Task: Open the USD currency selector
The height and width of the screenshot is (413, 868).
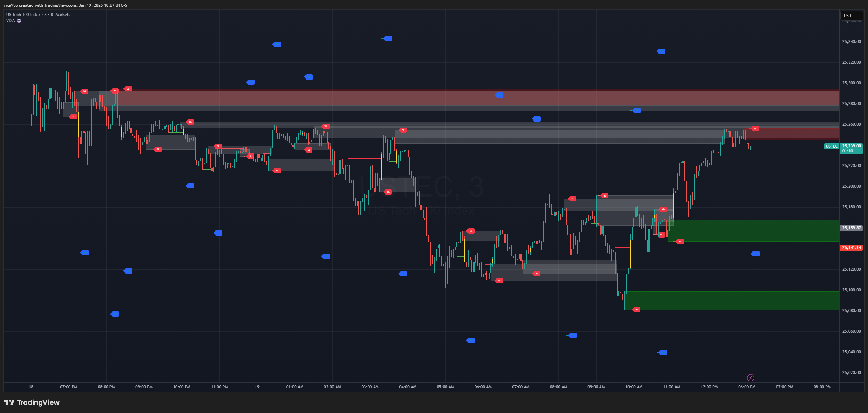Action: click(851, 16)
